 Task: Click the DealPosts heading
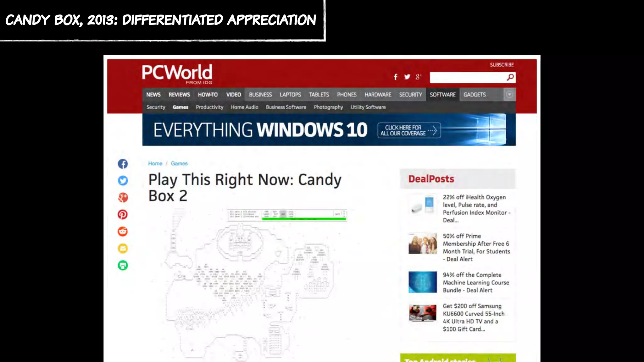(431, 179)
